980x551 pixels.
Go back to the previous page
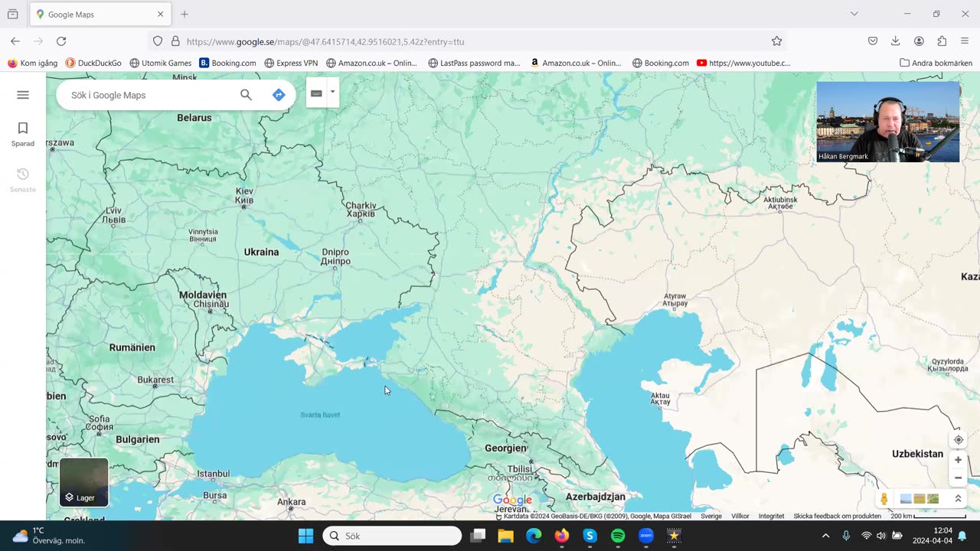[x=15, y=41]
